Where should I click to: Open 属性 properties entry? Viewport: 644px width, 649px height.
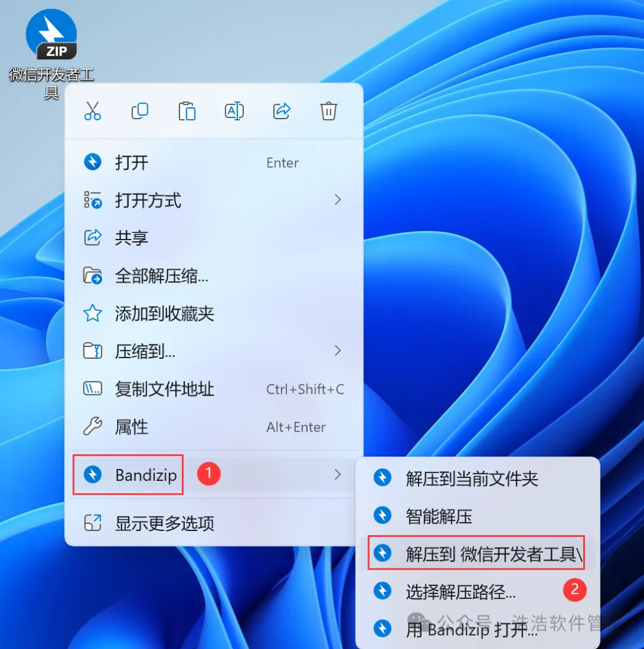coord(213,427)
